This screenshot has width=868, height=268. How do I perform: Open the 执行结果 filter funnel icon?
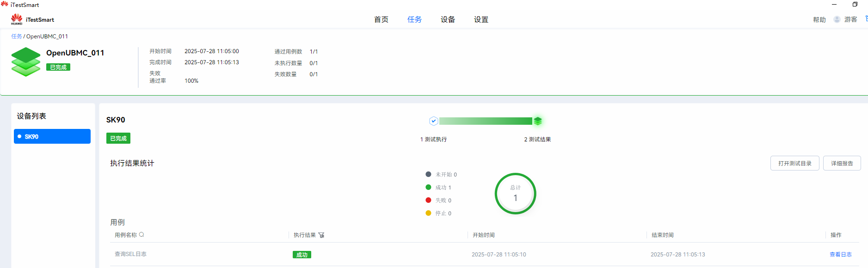coord(321,235)
